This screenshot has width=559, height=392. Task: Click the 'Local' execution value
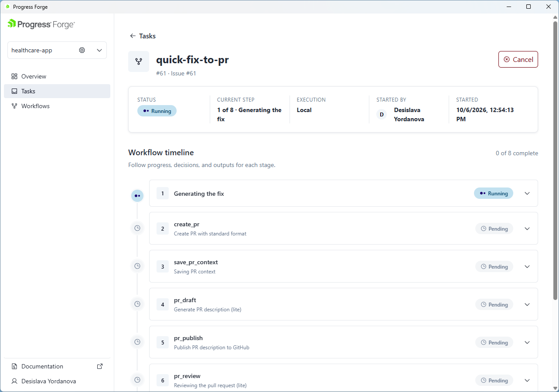[304, 110]
